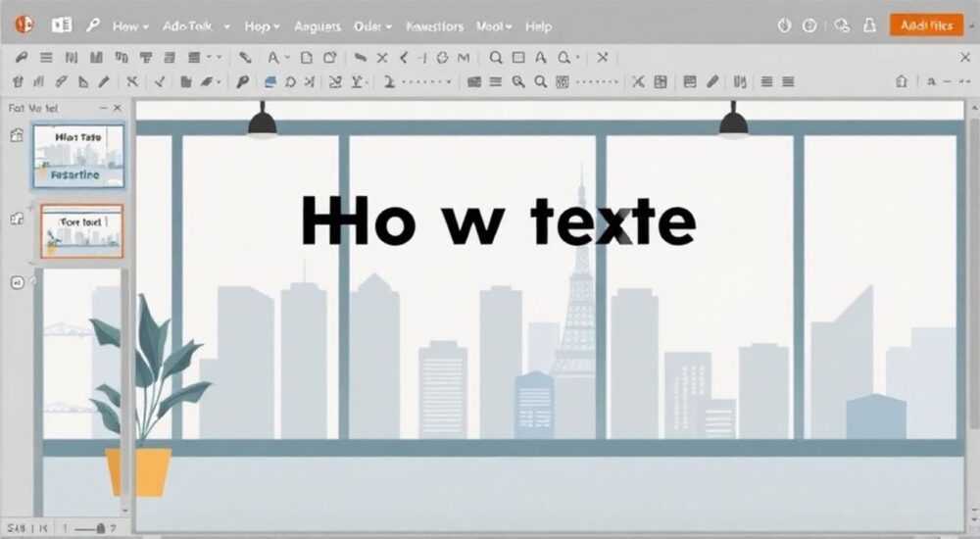
Task: Open the Mool dropdown menu
Action: pos(494,26)
